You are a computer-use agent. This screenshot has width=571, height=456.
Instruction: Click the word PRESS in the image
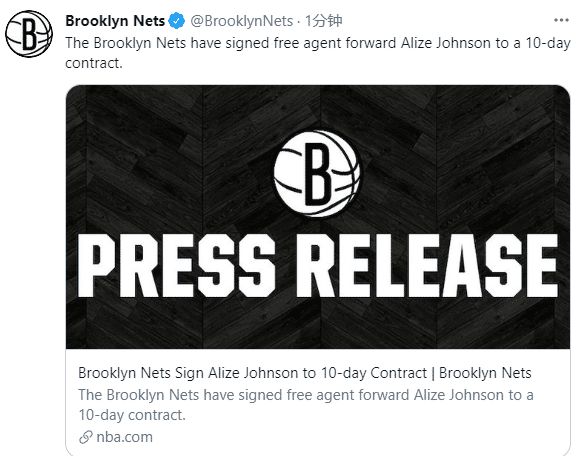click(177, 266)
